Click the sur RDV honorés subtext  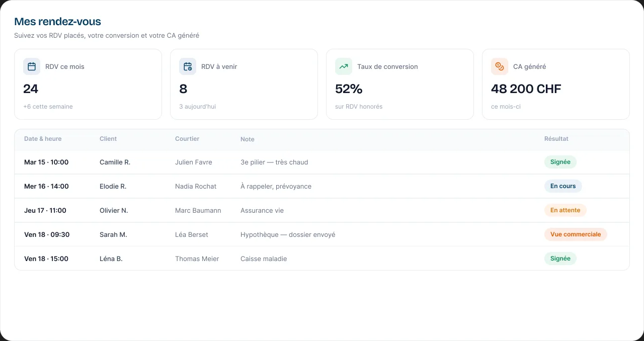coord(359,107)
